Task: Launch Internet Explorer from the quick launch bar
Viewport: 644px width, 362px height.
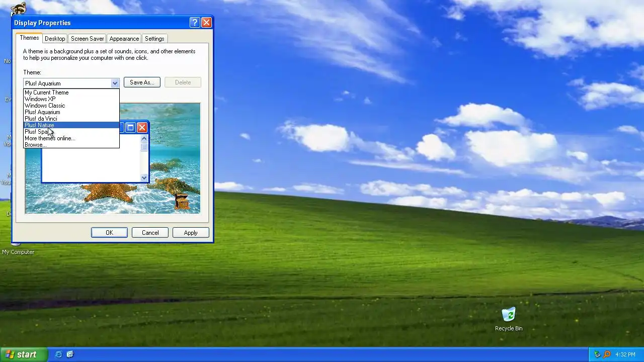Action: click(58, 354)
